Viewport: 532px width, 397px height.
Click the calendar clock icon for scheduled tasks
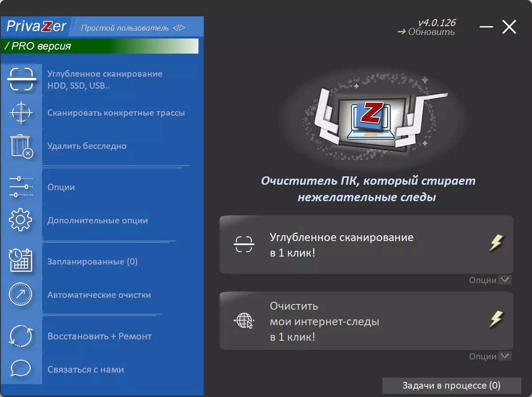click(x=21, y=261)
